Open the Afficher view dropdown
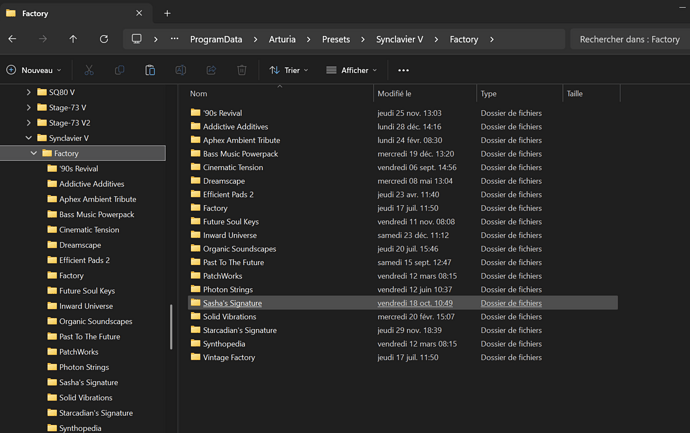The image size is (690, 433). pos(351,70)
